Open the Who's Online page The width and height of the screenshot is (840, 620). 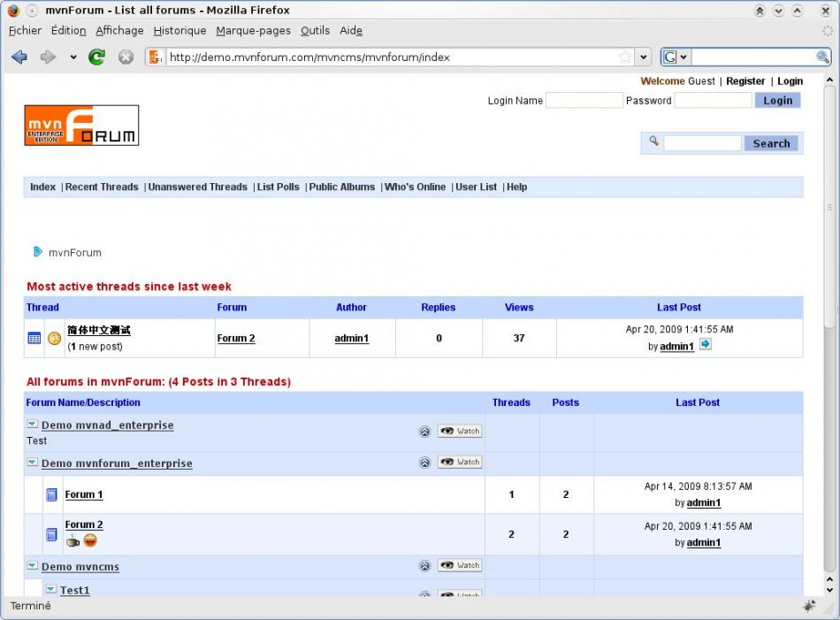click(x=415, y=187)
